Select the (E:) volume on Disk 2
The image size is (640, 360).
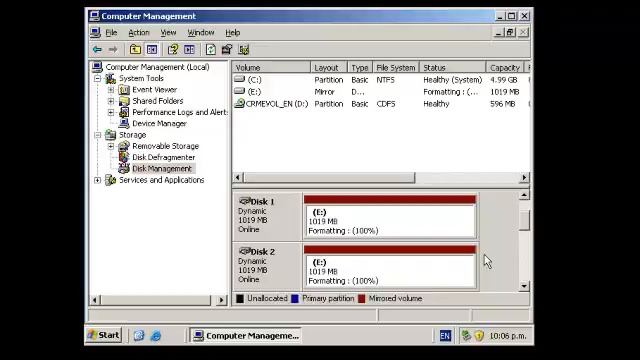click(x=390, y=271)
